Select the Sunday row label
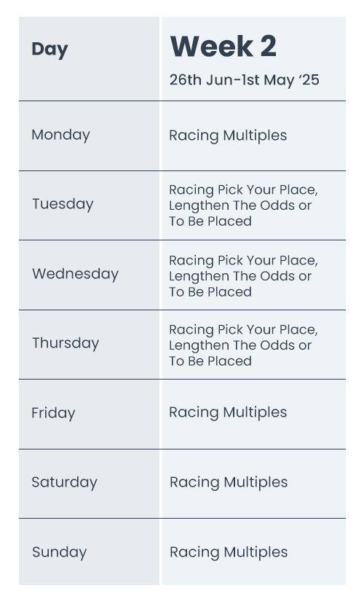 [60, 552]
